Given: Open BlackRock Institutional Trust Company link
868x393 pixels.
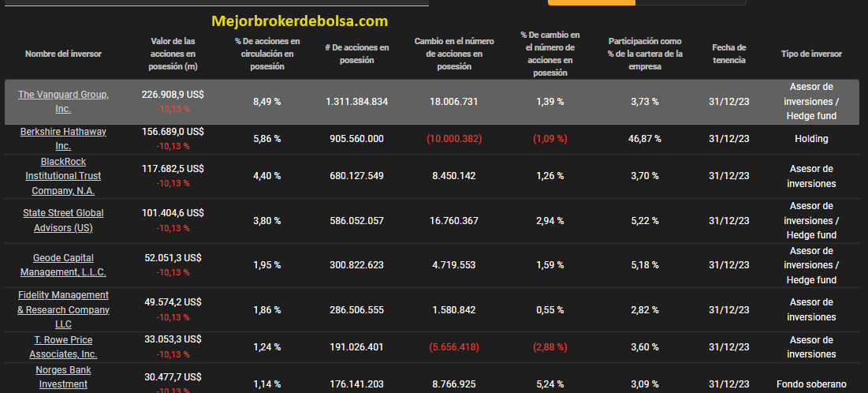Looking at the screenshot, I should 63,176.
